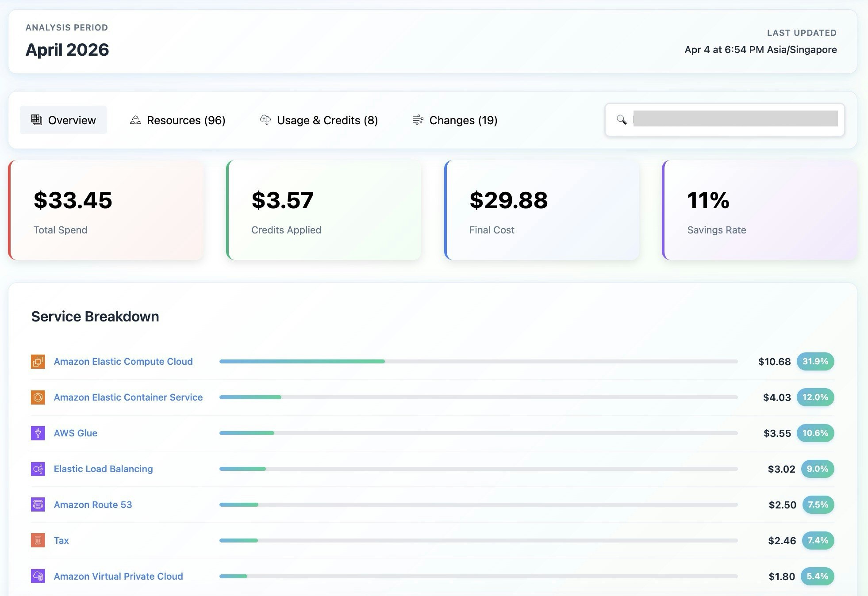The width and height of the screenshot is (868, 596).
Task: Click the Virtual Private Cloud icon
Action: (x=38, y=576)
